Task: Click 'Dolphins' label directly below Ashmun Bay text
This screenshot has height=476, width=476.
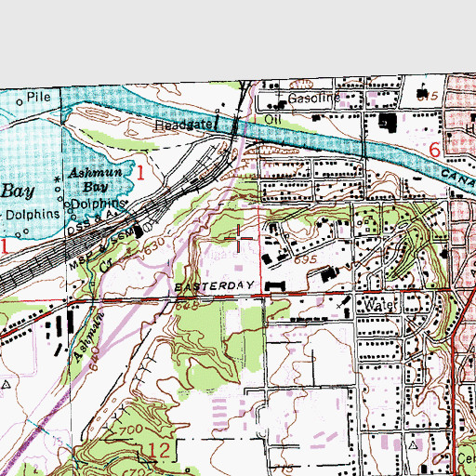Action: (98, 204)
